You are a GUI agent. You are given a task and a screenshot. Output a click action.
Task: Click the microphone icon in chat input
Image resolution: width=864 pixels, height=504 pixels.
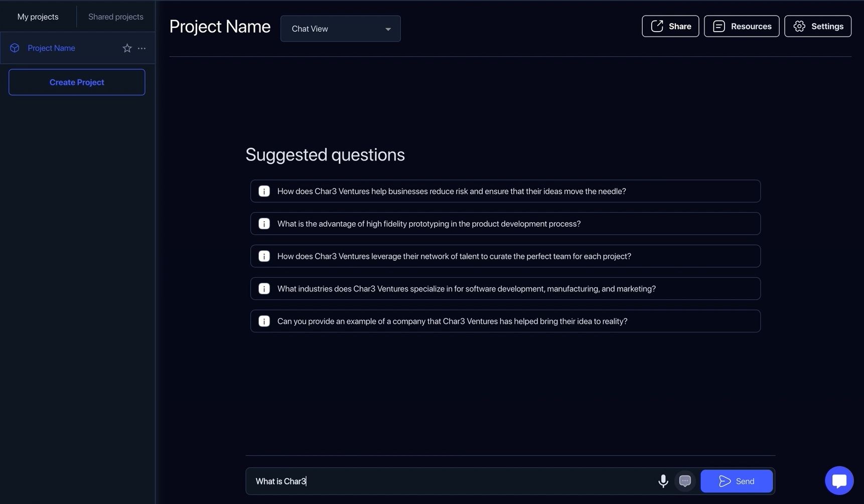[x=663, y=481]
